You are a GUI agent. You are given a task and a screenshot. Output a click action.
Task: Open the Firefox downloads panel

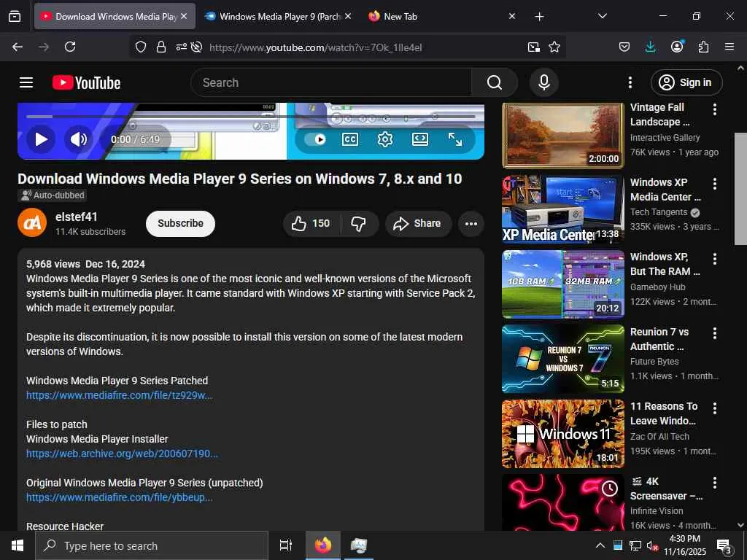click(650, 47)
